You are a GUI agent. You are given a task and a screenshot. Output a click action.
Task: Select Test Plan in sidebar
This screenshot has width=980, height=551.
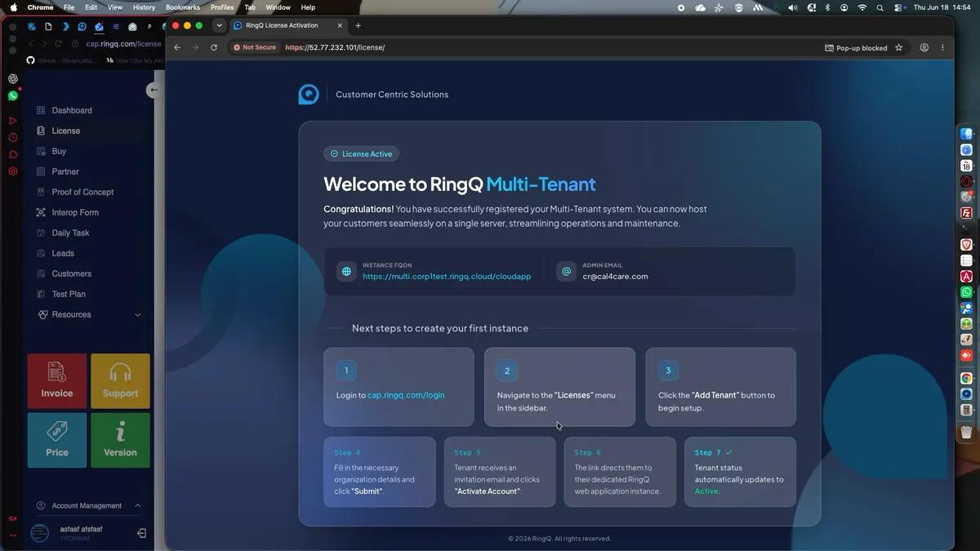(69, 294)
